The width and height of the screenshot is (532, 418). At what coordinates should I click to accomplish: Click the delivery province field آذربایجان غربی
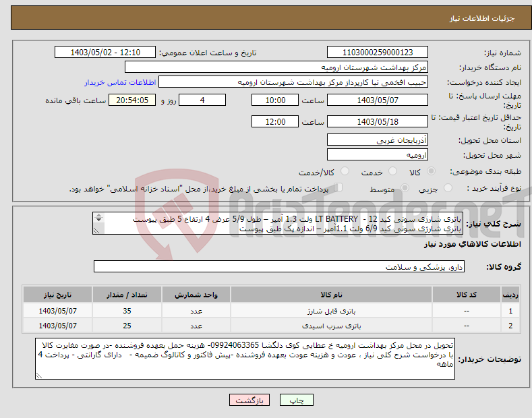[378, 140]
